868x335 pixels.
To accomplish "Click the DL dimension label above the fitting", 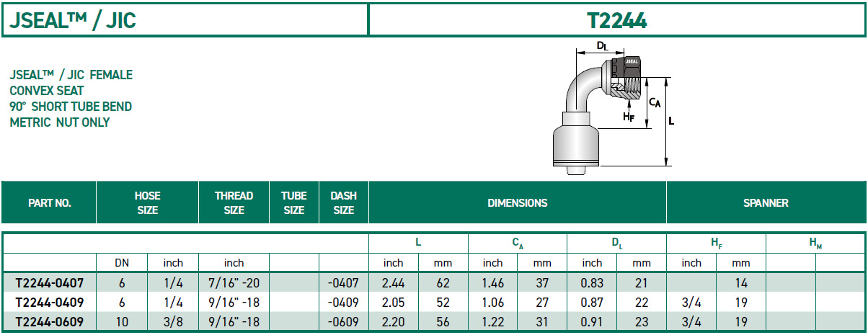I will (603, 46).
